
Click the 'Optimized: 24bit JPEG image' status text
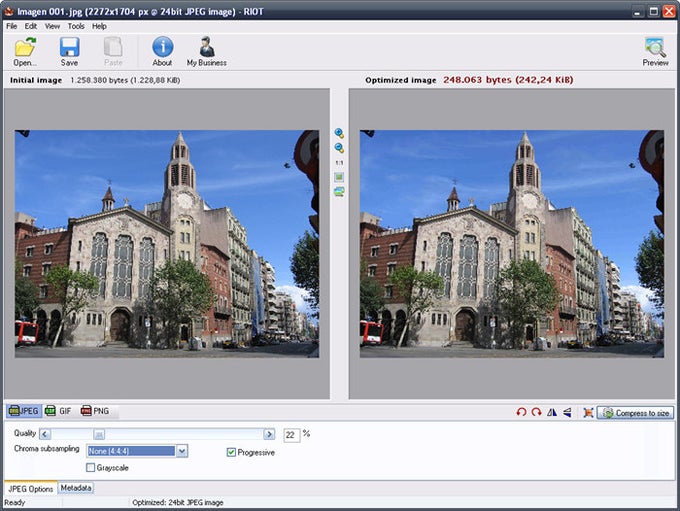[178, 502]
